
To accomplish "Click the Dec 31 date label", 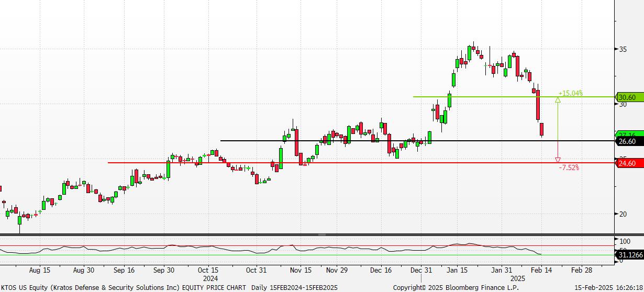I will coord(421,271).
